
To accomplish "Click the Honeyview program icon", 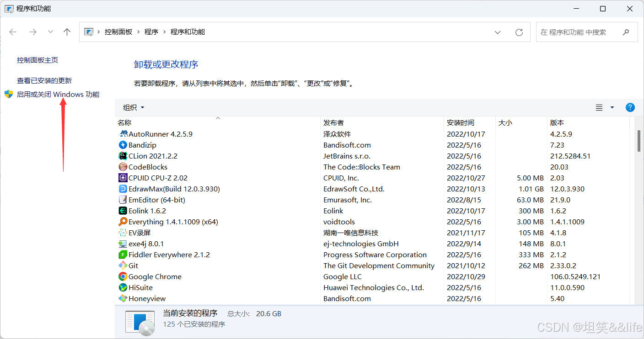I will tap(123, 298).
